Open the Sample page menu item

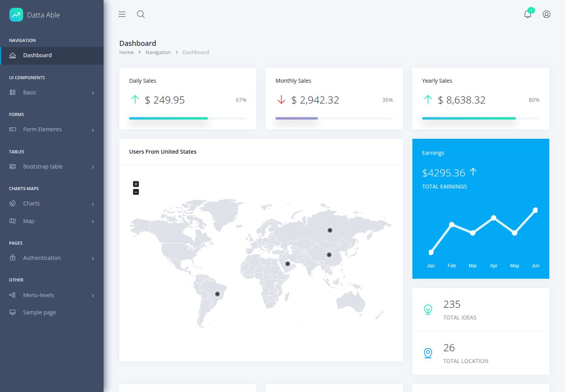point(52,312)
